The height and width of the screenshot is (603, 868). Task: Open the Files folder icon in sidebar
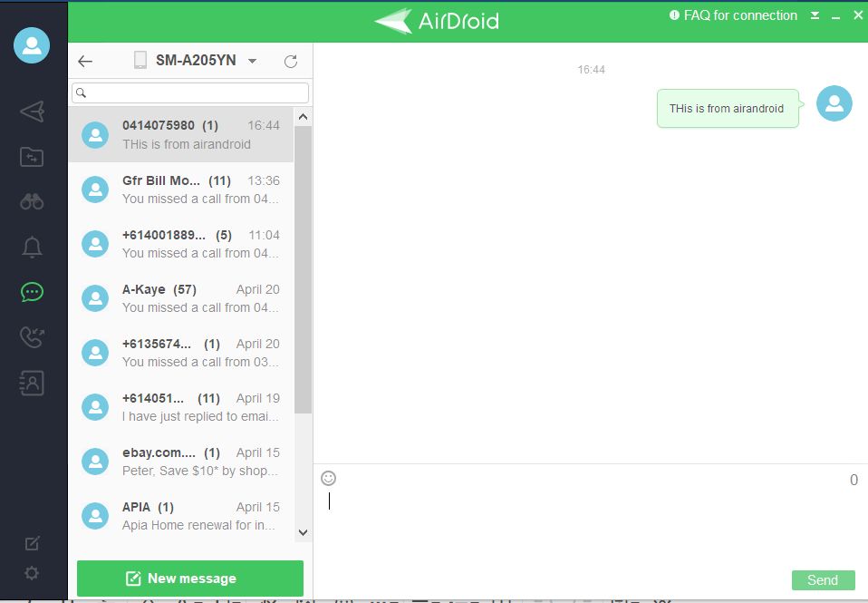[32, 157]
